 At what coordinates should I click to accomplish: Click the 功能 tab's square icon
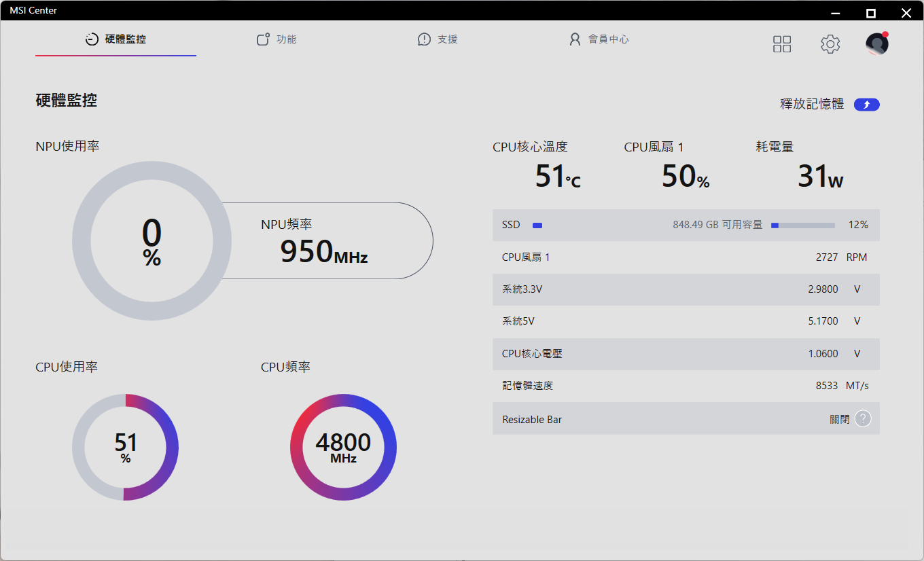click(263, 39)
